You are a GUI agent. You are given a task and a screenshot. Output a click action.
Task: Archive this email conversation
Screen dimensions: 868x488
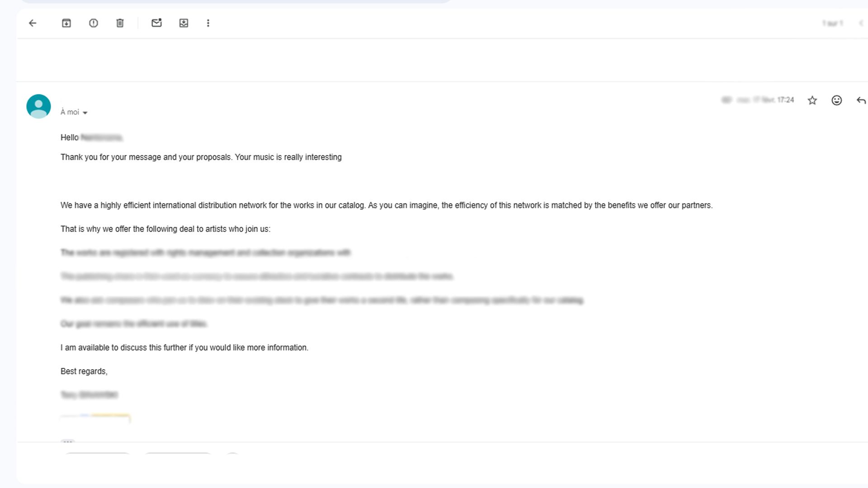[x=66, y=23]
